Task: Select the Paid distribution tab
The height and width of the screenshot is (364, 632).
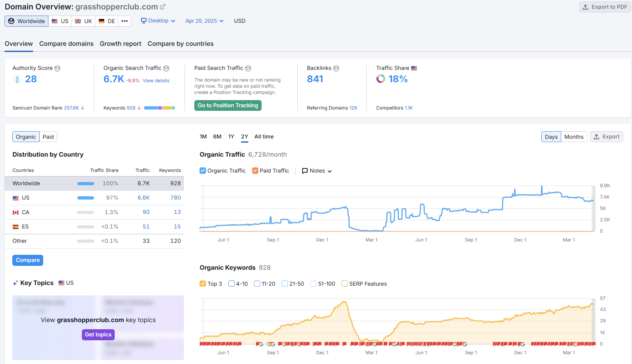Action: pos(48,137)
